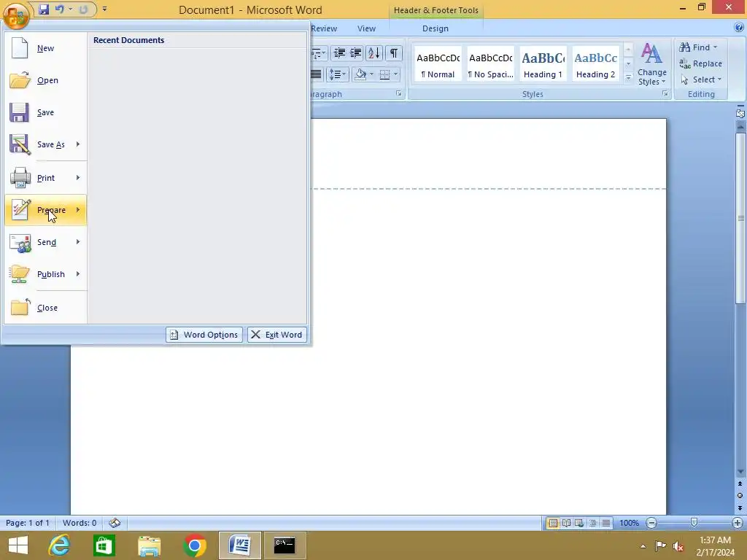Toggle Show/Hide paragraph marks

click(393, 52)
